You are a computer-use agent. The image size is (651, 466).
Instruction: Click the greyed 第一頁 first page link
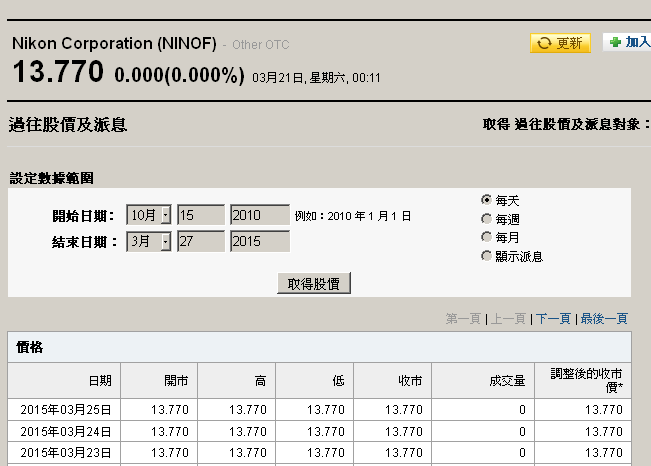pos(463,319)
